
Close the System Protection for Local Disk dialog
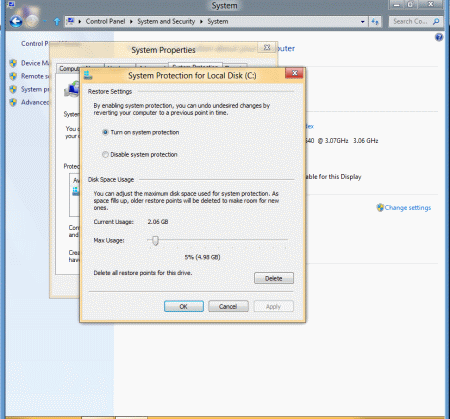(294, 73)
